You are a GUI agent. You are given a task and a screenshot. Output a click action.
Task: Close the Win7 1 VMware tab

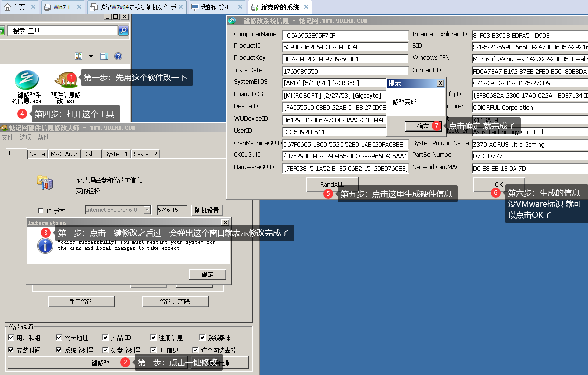79,7
